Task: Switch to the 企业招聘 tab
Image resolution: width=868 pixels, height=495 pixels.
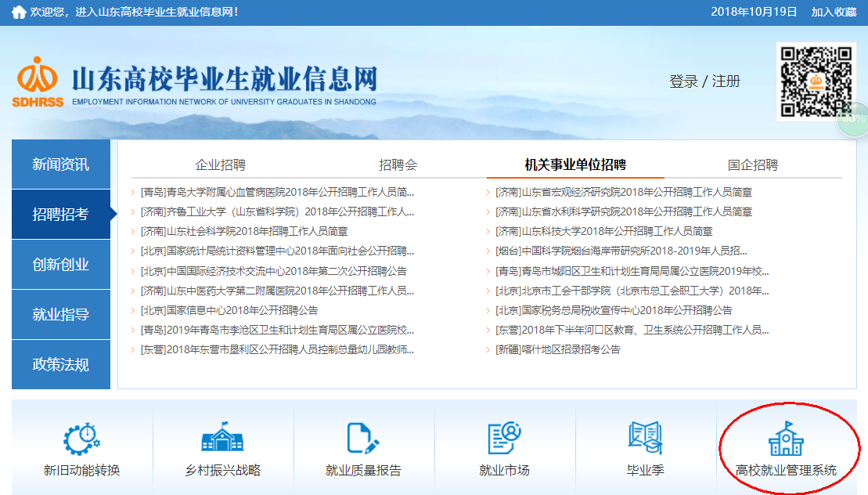Action: point(220,164)
